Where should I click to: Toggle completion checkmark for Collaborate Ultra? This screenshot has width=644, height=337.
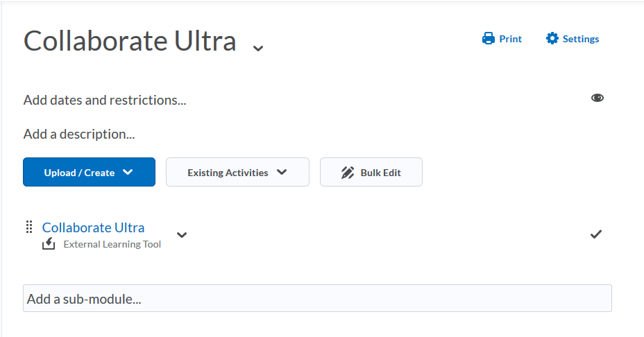[x=596, y=234]
